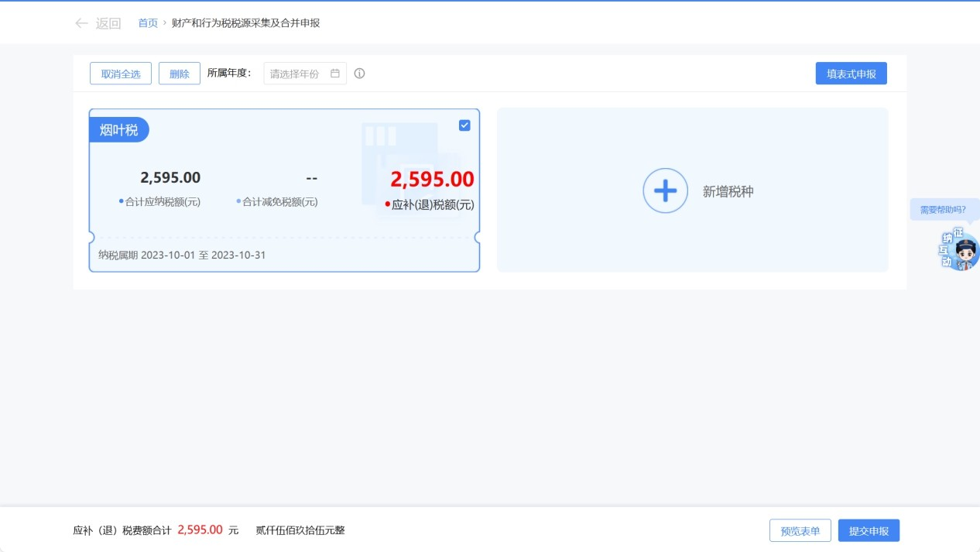Screen dimensions: 980x552
Task: Click the 新增税种 label
Action: click(x=728, y=192)
